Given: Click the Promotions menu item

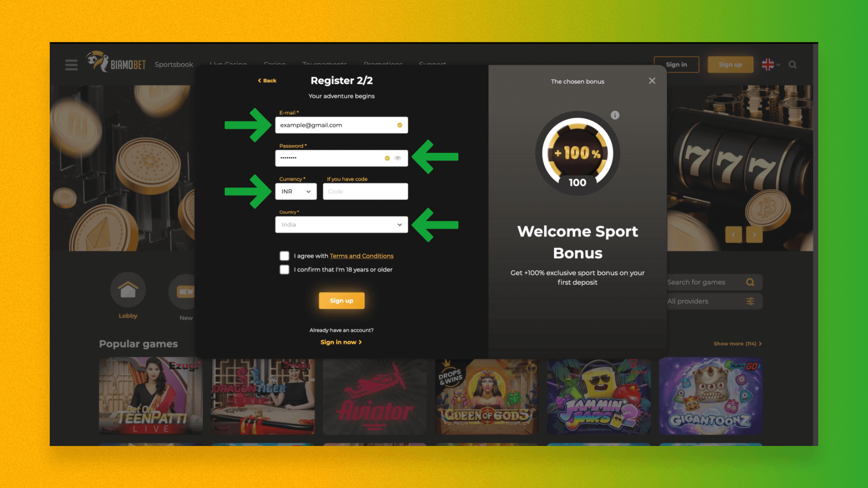Looking at the screenshot, I should point(383,64).
